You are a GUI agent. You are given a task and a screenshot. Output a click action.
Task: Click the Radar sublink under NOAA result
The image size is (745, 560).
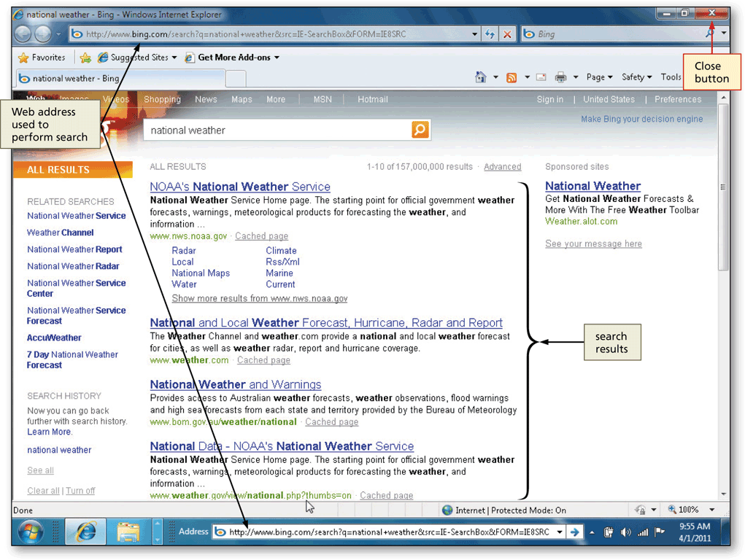tap(184, 250)
